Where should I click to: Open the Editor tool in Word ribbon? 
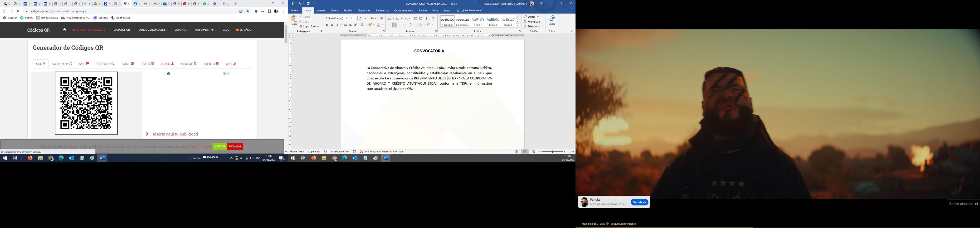(552, 20)
